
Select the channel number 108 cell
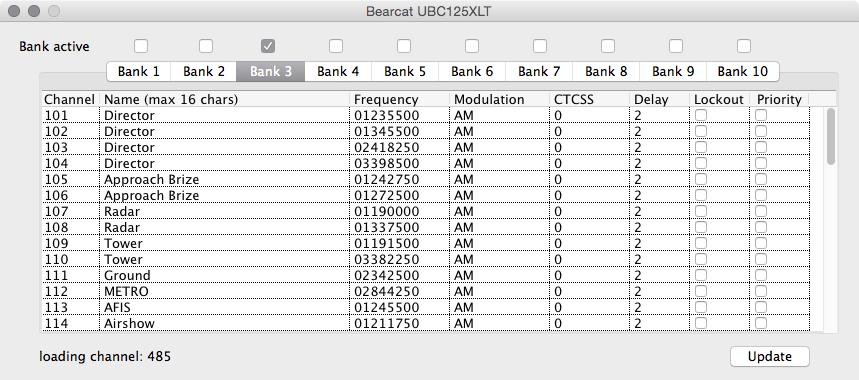(71, 227)
